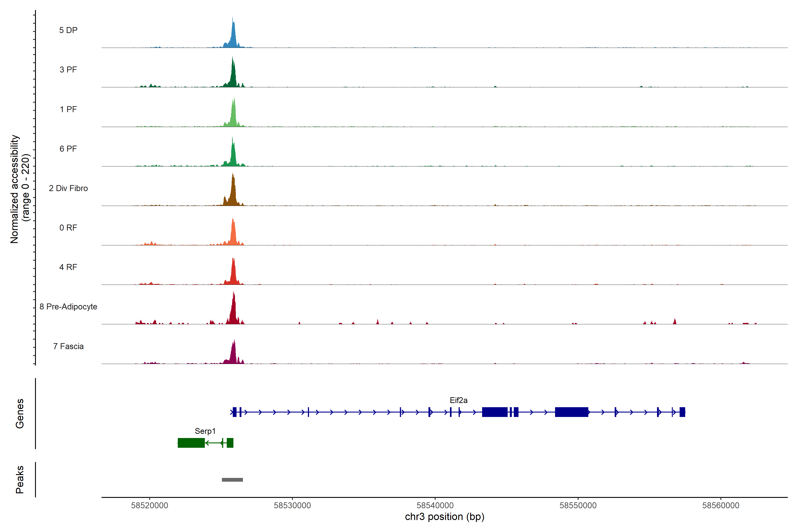Image resolution: width=798 pixels, height=532 pixels.
Task: Click the 2 Div Fibro track label
Action: pos(68,188)
